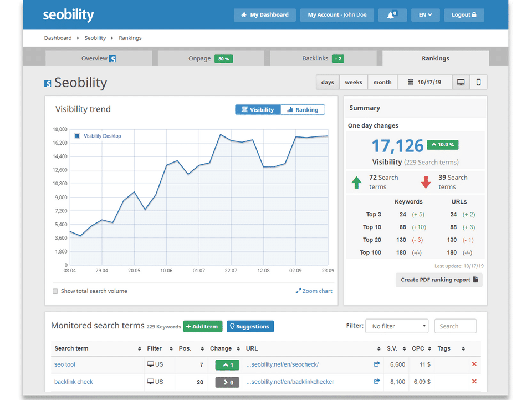The height and width of the screenshot is (400, 532).
Task: Click Add term button
Action: [x=203, y=326]
